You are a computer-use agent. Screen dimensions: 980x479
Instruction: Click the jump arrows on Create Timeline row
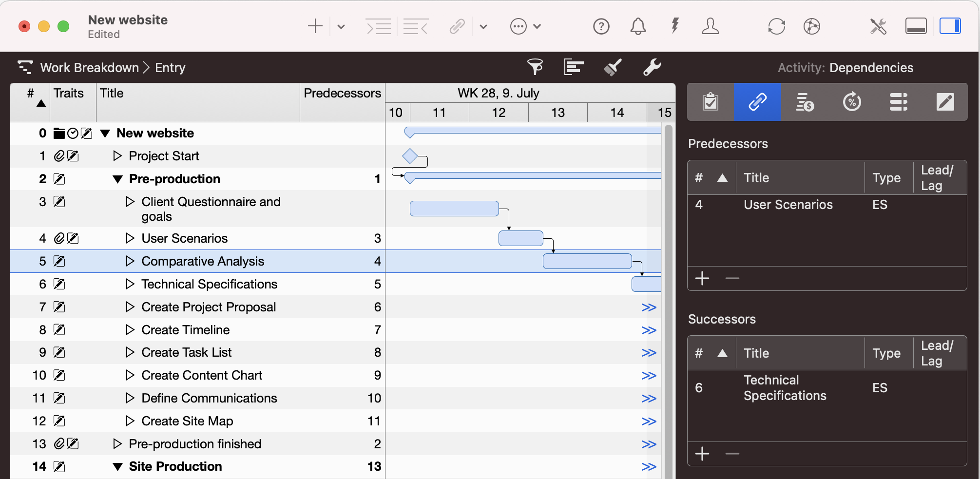pyautogui.click(x=649, y=330)
